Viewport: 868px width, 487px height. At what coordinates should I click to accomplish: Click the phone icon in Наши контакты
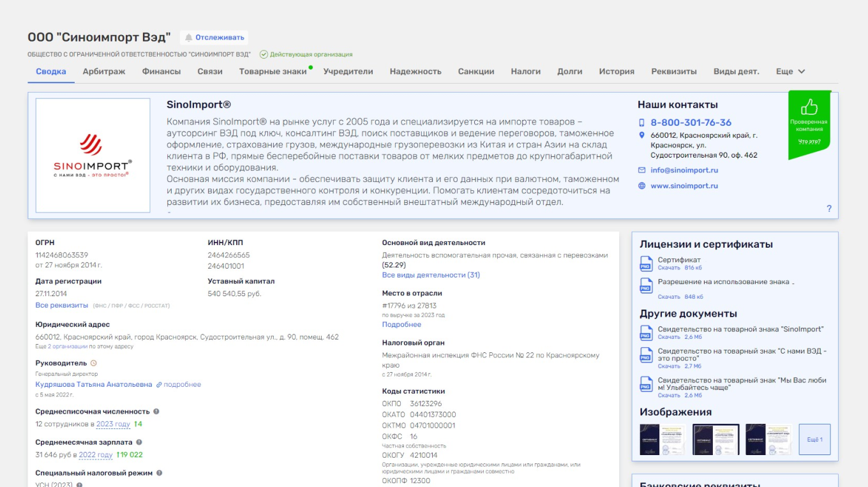click(x=641, y=121)
